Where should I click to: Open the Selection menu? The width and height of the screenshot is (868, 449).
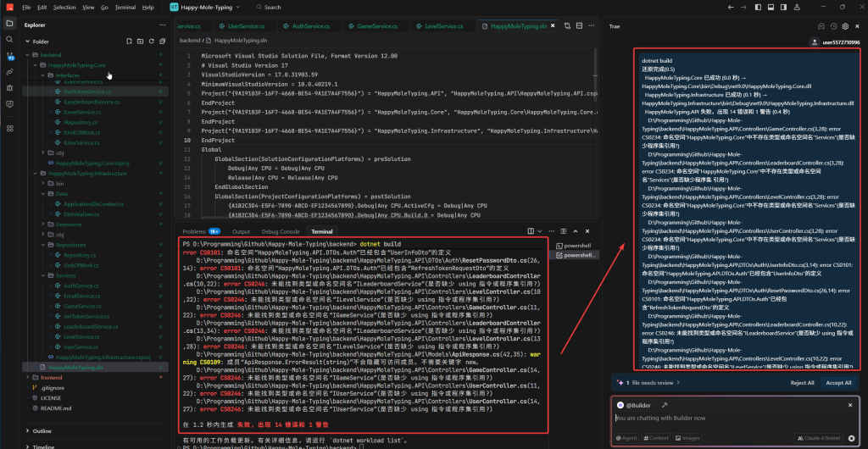point(64,7)
